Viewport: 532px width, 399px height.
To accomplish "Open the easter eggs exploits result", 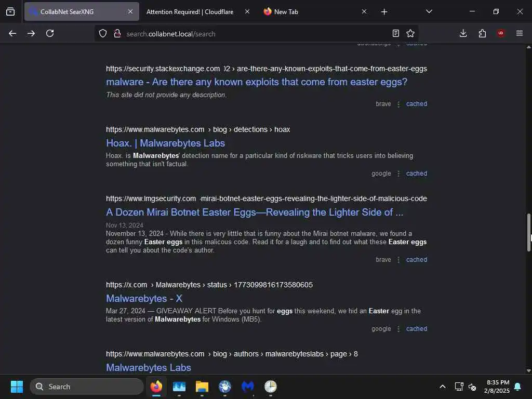I will [x=257, y=82].
